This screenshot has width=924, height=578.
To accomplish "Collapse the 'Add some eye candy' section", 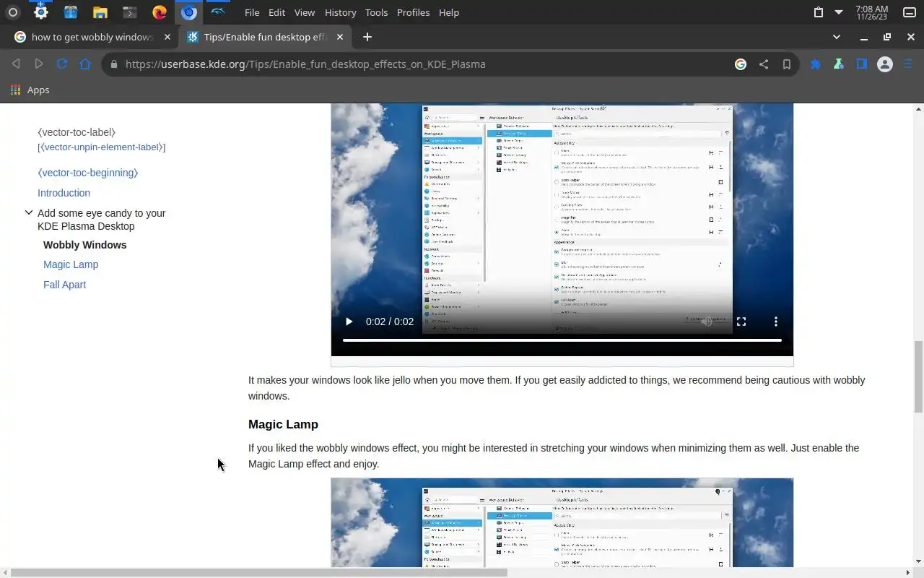I will [x=29, y=212].
